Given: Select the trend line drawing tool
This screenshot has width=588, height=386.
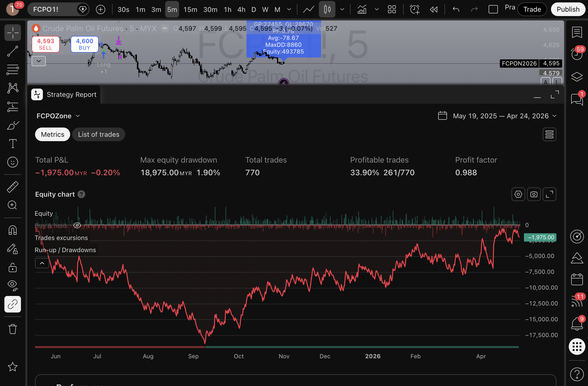Looking at the screenshot, I should pos(12,51).
